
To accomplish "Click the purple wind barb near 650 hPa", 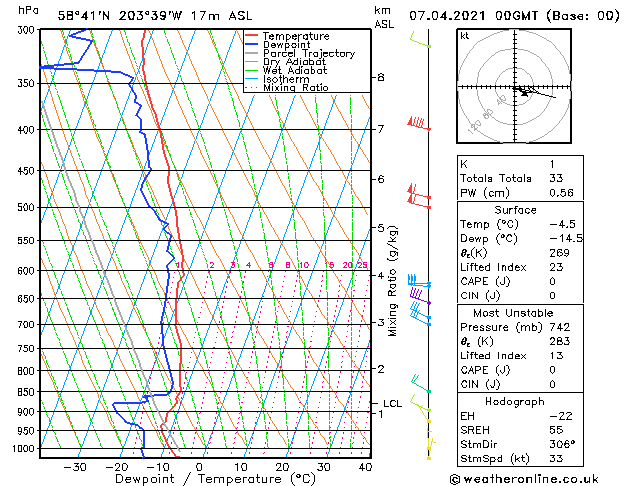I will click(420, 296).
